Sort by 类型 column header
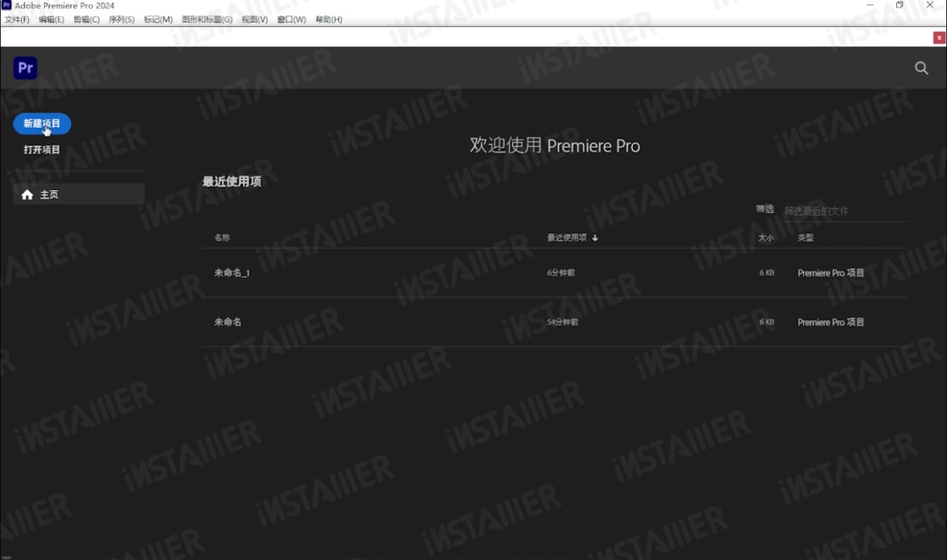This screenshot has width=947, height=560. 806,237
